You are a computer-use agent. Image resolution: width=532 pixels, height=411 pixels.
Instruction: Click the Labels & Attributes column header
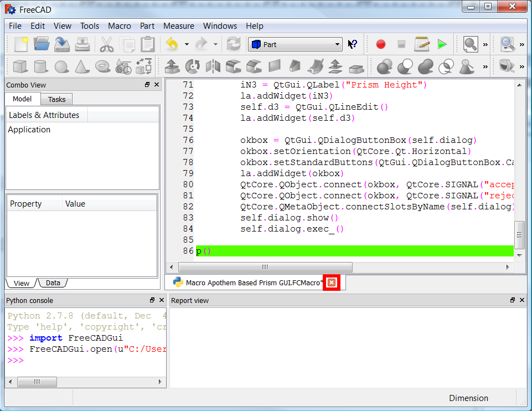(47, 115)
